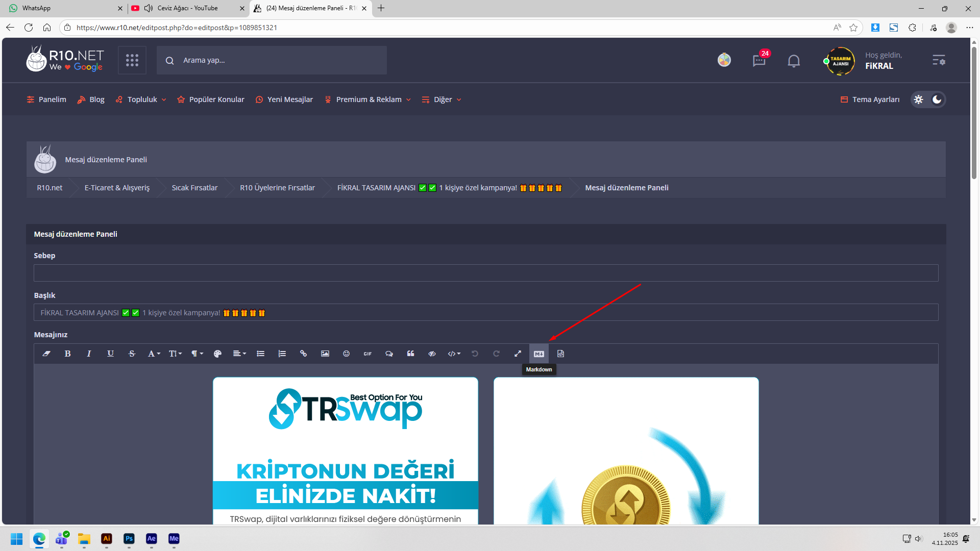Open Tema Ayarları

click(x=870, y=99)
